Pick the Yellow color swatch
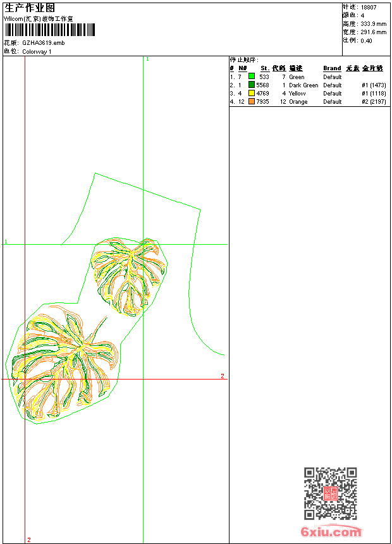 (x=252, y=93)
